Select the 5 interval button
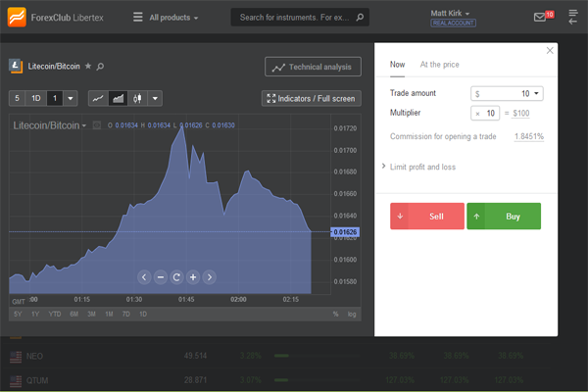Screen dimensions: 588x392 17,98
